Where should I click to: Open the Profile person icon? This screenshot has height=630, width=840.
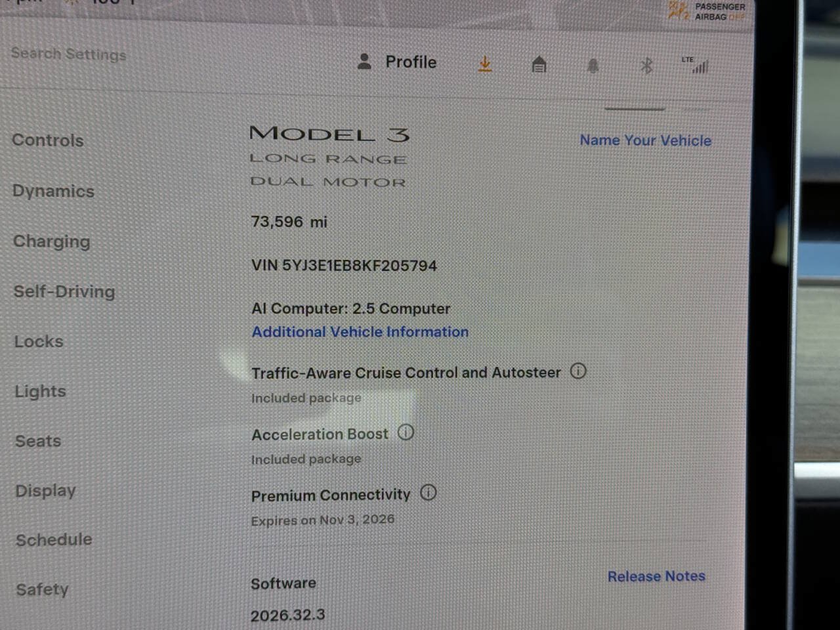point(364,62)
